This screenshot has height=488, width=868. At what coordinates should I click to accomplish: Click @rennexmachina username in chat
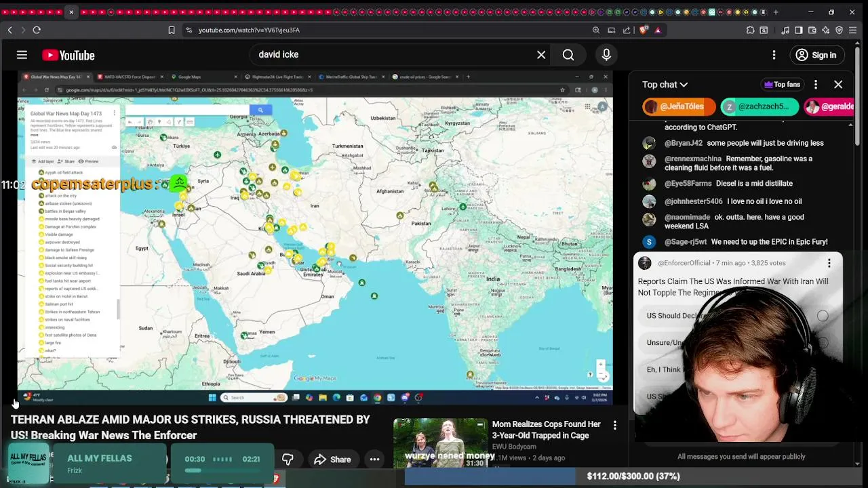tap(693, 159)
